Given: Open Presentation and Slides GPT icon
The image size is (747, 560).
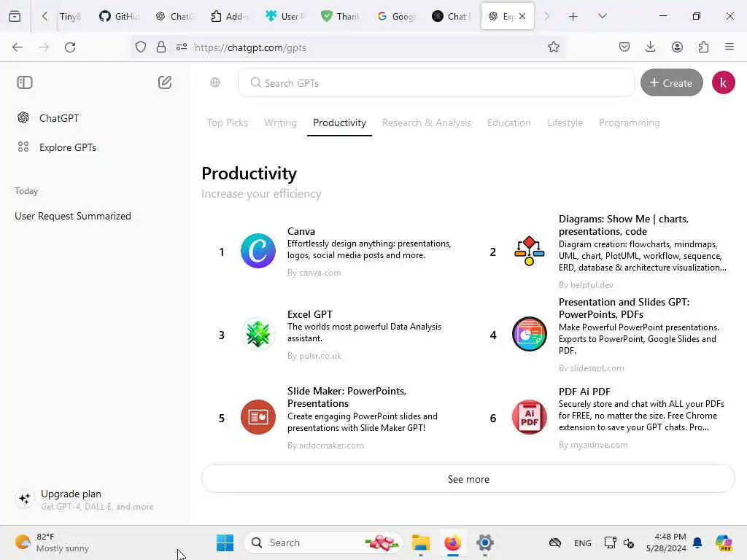Looking at the screenshot, I should tap(529, 334).
